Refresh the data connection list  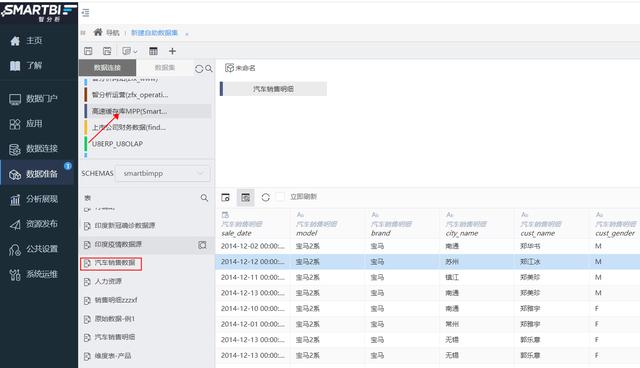tap(199, 69)
